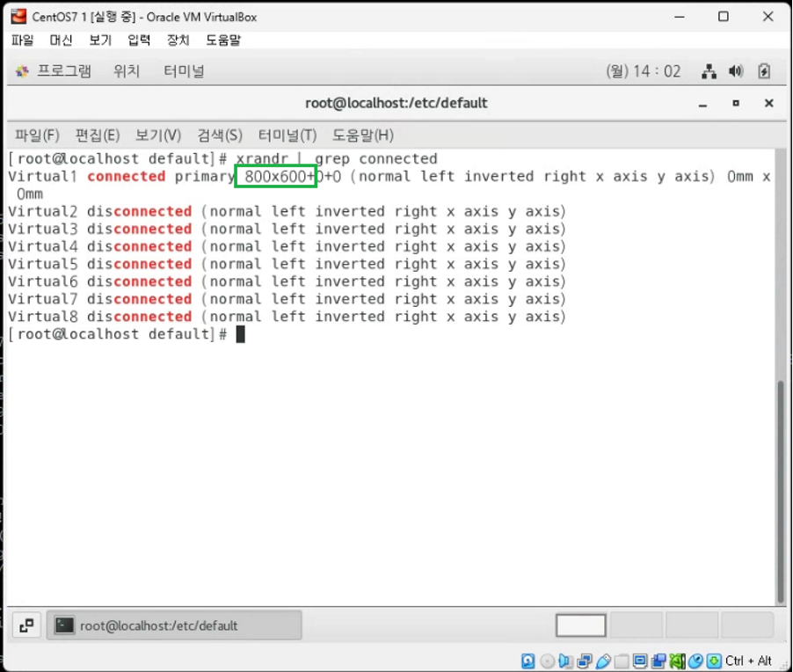Click the optical disc indicator in VirtualBox status bar
This screenshot has height=672, width=793.
click(547, 661)
